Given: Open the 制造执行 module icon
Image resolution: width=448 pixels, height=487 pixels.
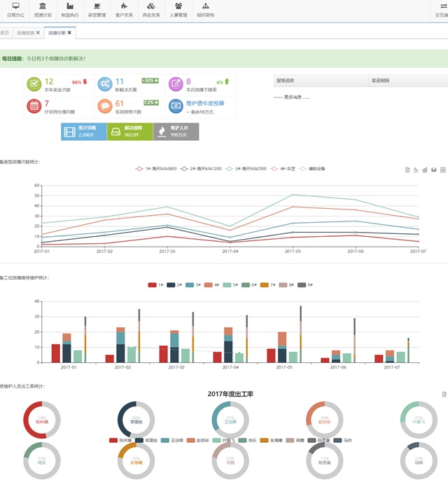Looking at the screenshot, I should 70,6.
